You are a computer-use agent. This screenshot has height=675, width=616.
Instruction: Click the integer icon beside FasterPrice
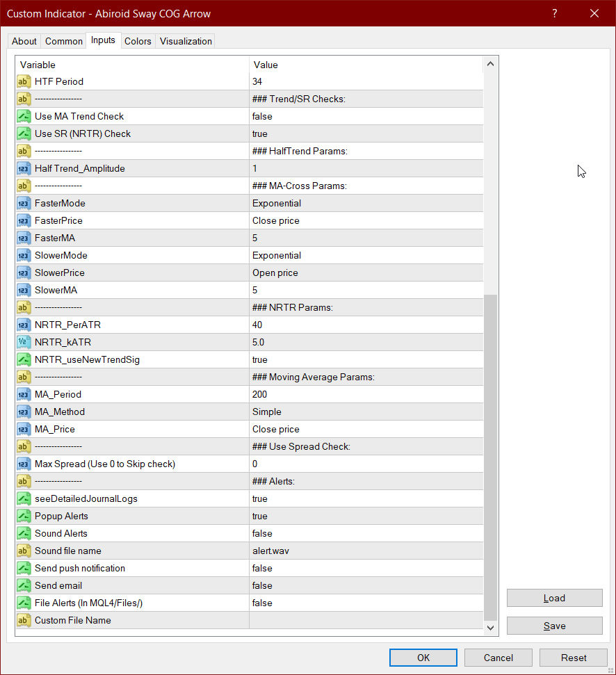(x=24, y=220)
